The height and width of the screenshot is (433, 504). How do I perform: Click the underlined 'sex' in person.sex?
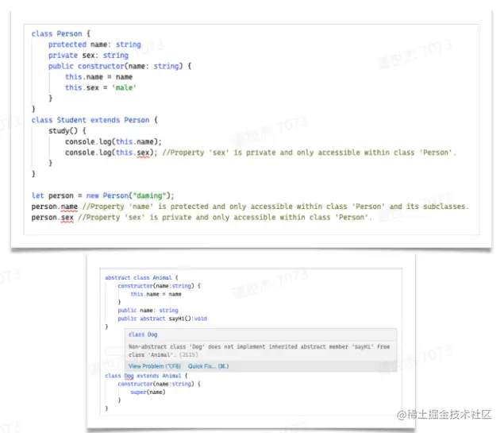tap(67, 218)
